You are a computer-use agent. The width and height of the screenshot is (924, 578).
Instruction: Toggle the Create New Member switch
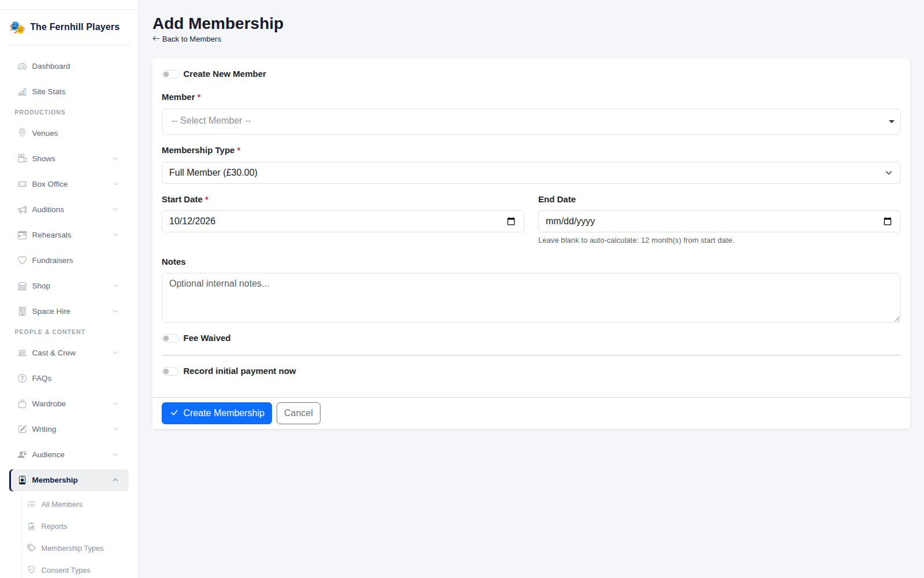(x=170, y=74)
